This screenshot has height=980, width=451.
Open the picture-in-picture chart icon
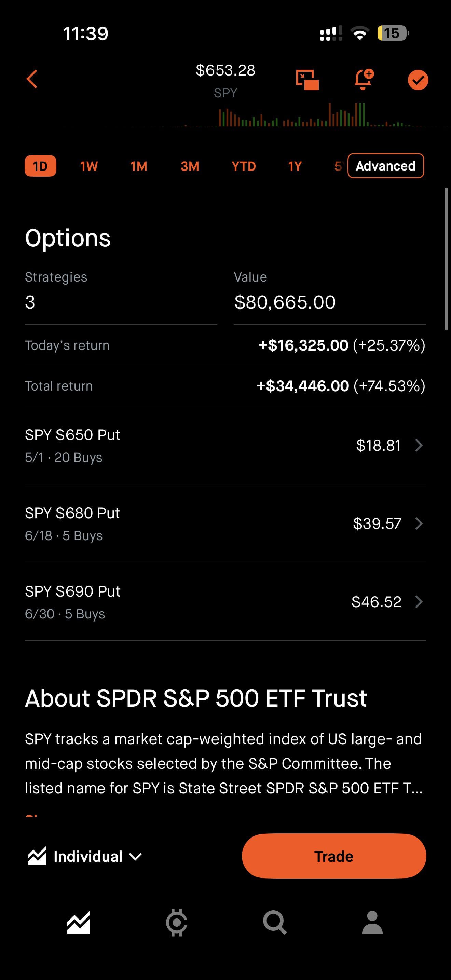click(x=307, y=80)
